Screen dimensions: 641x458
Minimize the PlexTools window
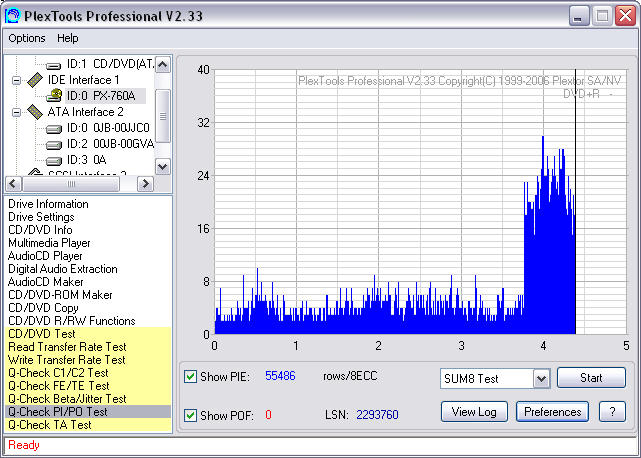click(x=578, y=16)
